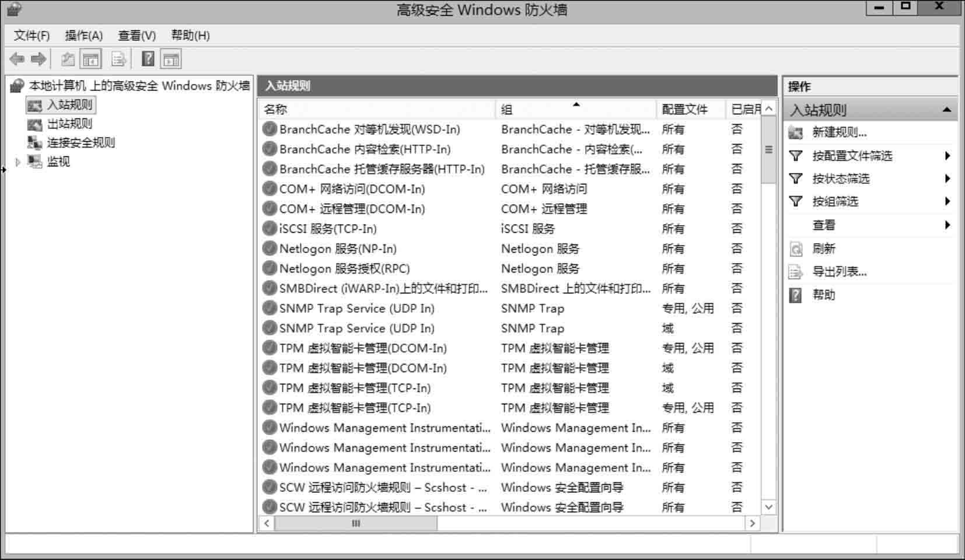Select Netlogon 服务授权(RPC) rule row
Image resolution: width=965 pixels, height=560 pixels.
point(510,268)
